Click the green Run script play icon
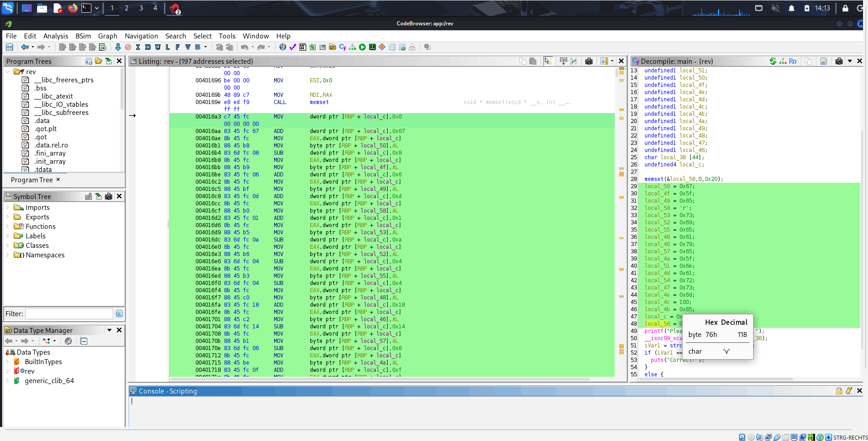Screen dimensions: 868x441 [x=362, y=47]
